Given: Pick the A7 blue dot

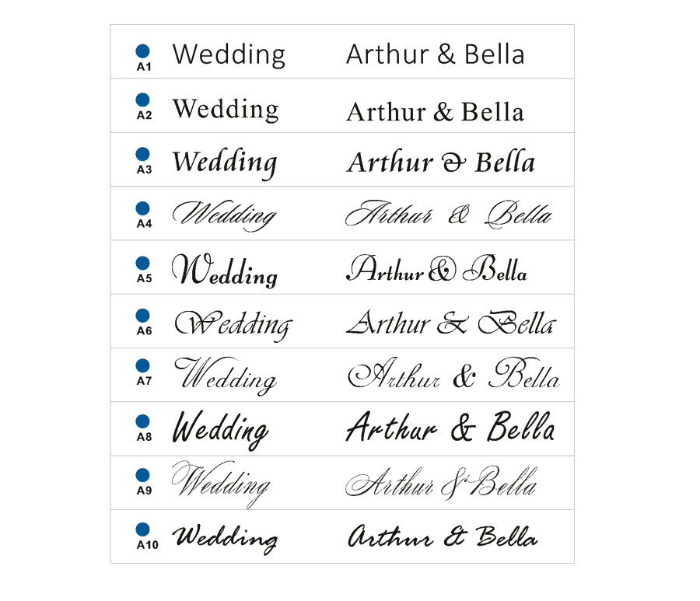Looking at the screenshot, I should [x=142, y=365].
